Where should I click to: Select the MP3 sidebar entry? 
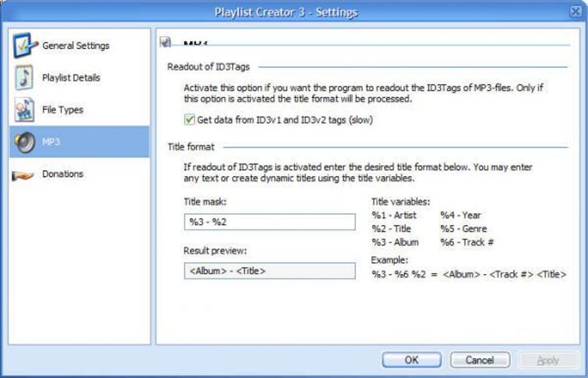[79, 142]
